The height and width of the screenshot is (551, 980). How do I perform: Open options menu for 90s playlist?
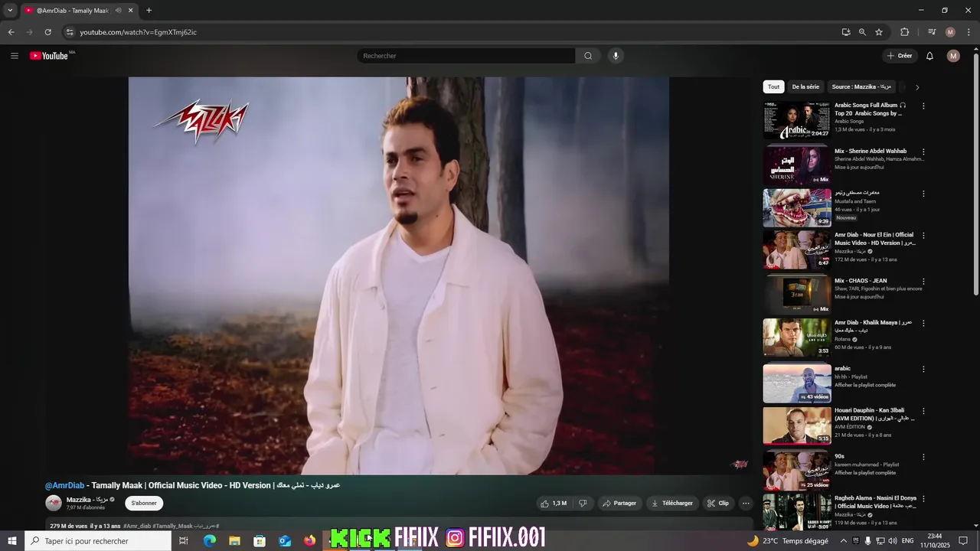coord(923,457)
